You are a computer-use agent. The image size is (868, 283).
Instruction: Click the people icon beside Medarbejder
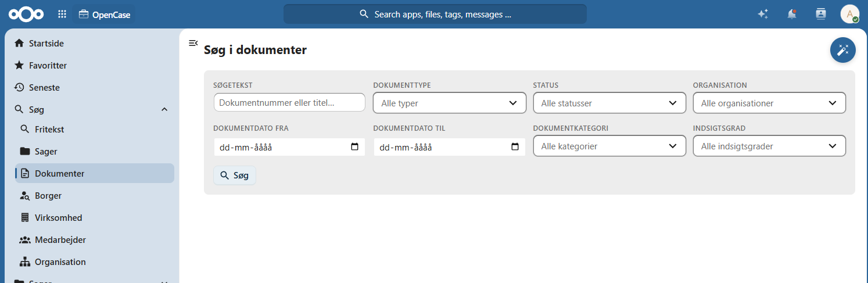25,240
